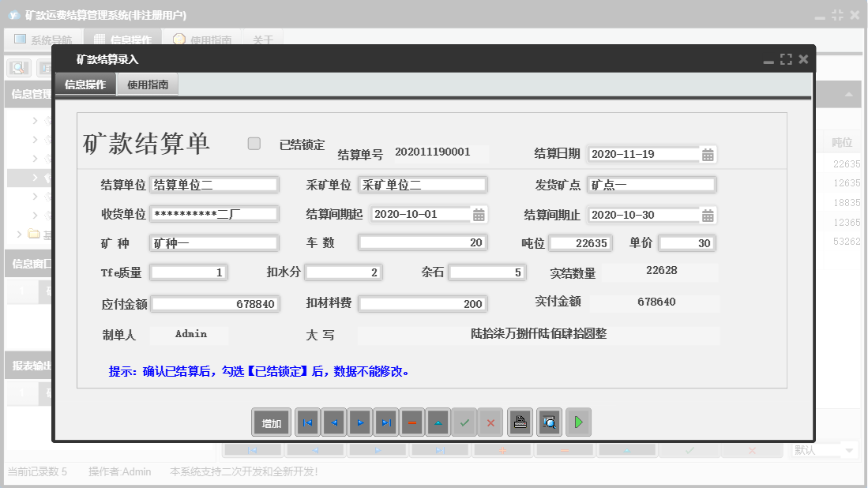Image resolution: width=868 pixels, height=488 pixels.
Task: Open the 结算间期止 date picker
Action: [708, 214]
